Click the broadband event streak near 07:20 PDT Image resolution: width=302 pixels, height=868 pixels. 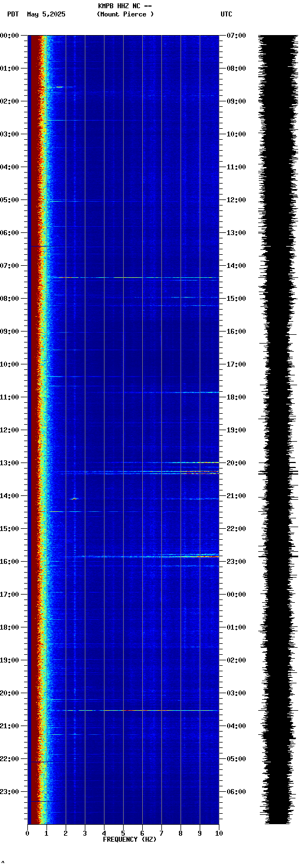[x=134, y=278]
